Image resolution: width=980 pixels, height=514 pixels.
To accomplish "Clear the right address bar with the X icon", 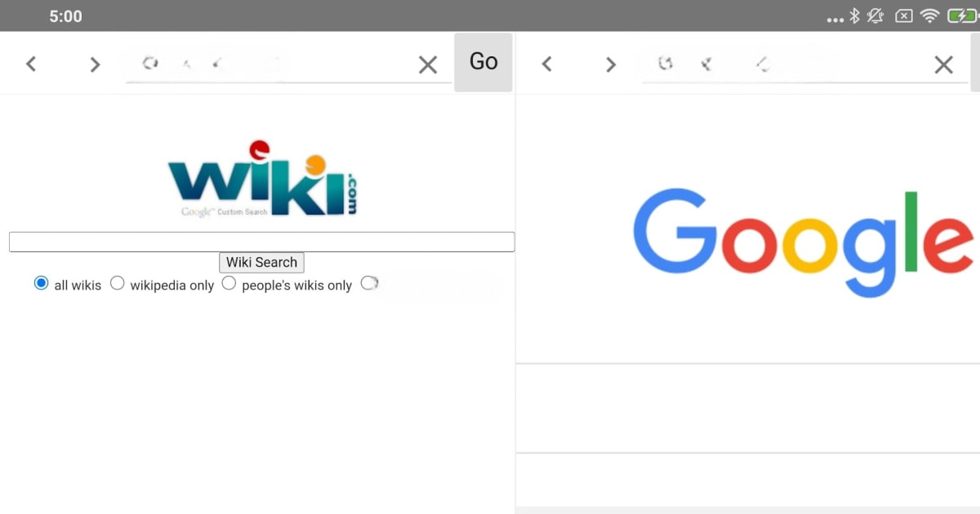I will click(943, 64).
